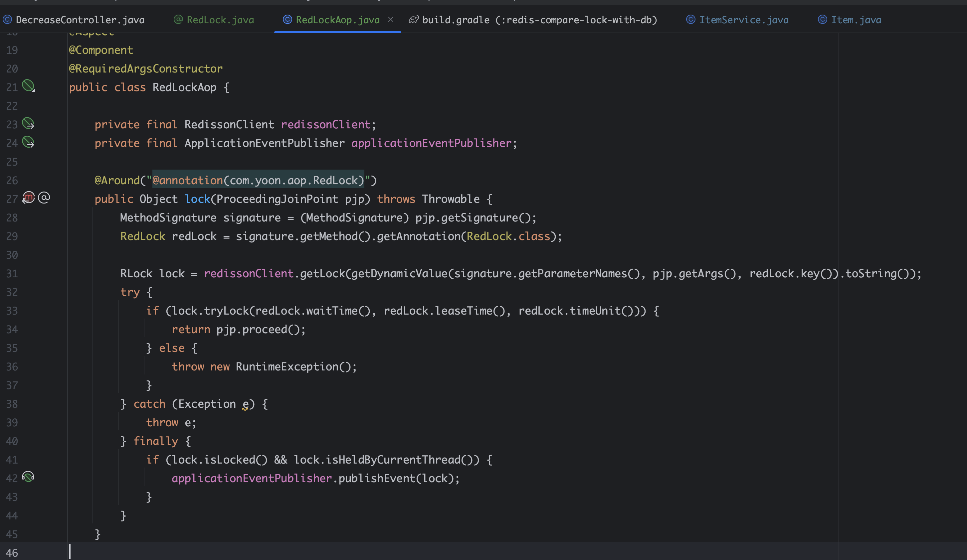Click the @ annotation gutter icon on line 27
Image resolution: width=967 pixels, height=560 pixels.
click(x=44, y=198)
